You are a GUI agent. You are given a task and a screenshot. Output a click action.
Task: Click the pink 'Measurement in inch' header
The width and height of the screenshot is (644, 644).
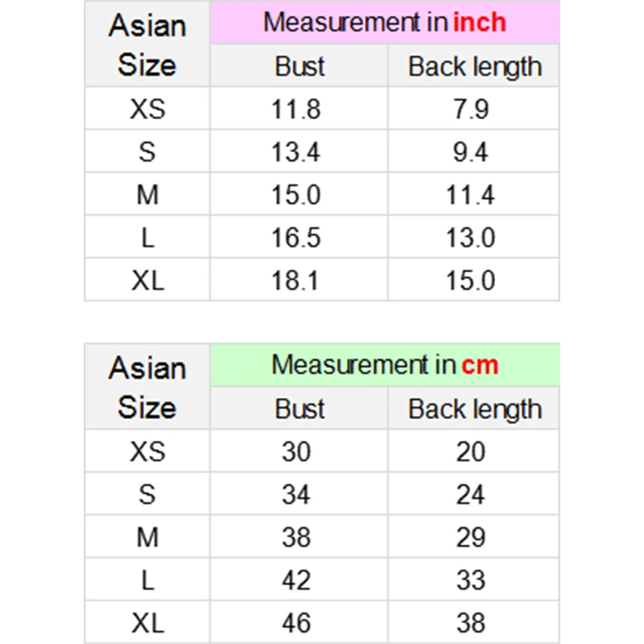click(385, 23)
